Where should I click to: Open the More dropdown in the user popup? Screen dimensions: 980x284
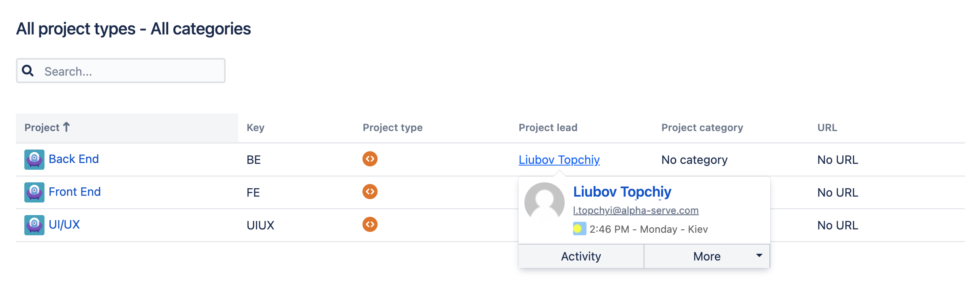tap(707, 256)
